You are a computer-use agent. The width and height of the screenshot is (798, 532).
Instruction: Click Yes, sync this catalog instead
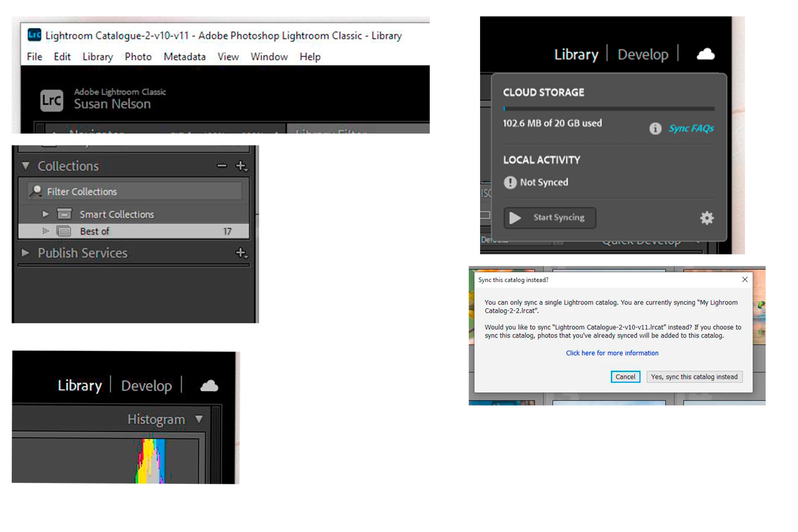point(694,377)
